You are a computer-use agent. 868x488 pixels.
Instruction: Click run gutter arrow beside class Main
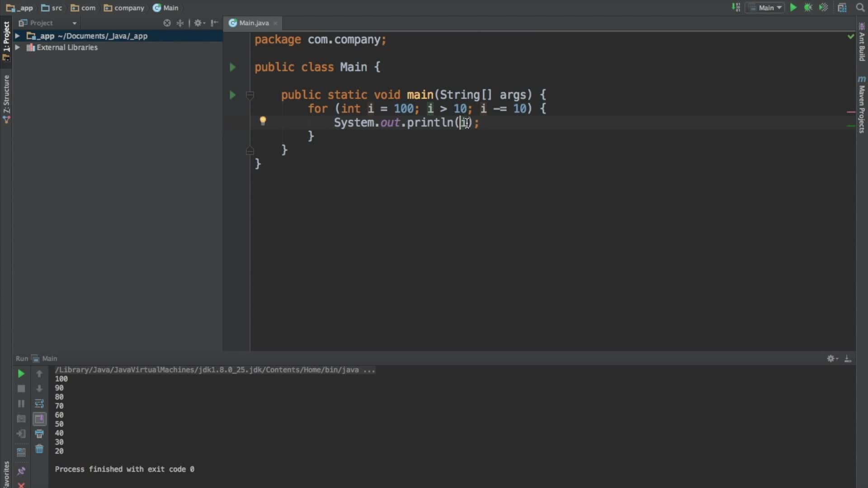[x=232, y=67]
